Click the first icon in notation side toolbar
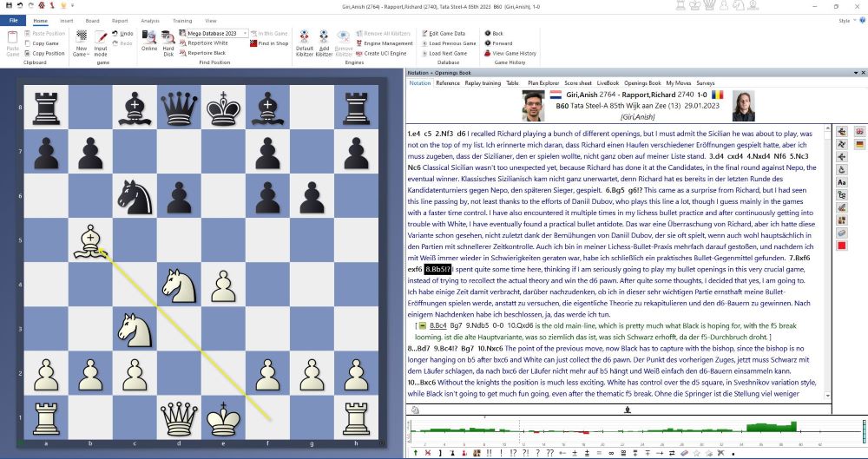This screenshot has width=868, height=459. [842, 132]
